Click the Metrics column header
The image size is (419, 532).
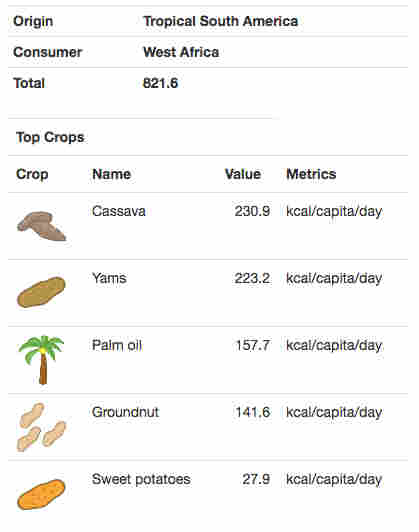pyautogui.click(x=311, y=174)
